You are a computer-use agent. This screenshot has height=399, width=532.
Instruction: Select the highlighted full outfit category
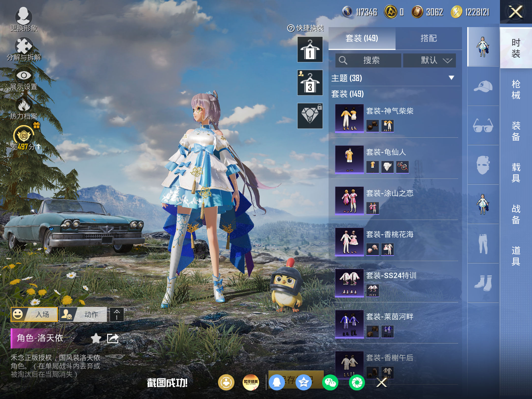(483, 47)
